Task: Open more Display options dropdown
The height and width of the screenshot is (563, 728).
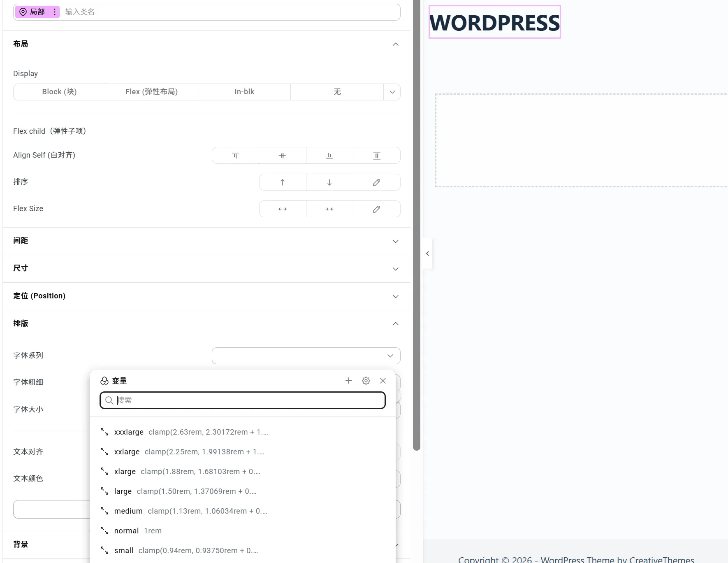Action: 392,92
